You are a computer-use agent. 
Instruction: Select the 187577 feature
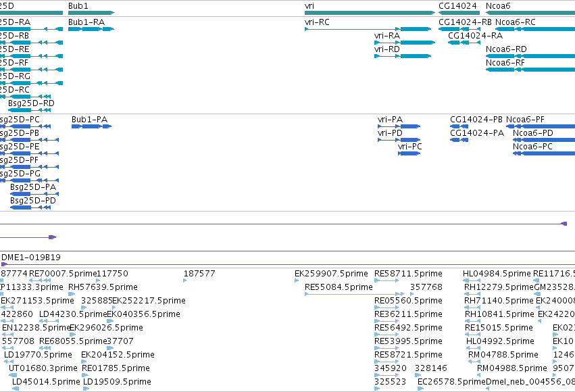pyautogui.click(x=185, y=280)
